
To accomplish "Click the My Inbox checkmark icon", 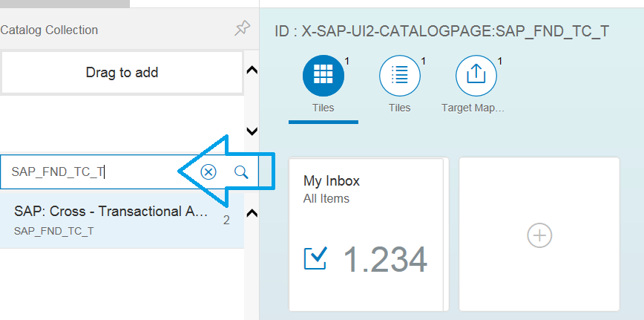I will [x=315, y=258].
